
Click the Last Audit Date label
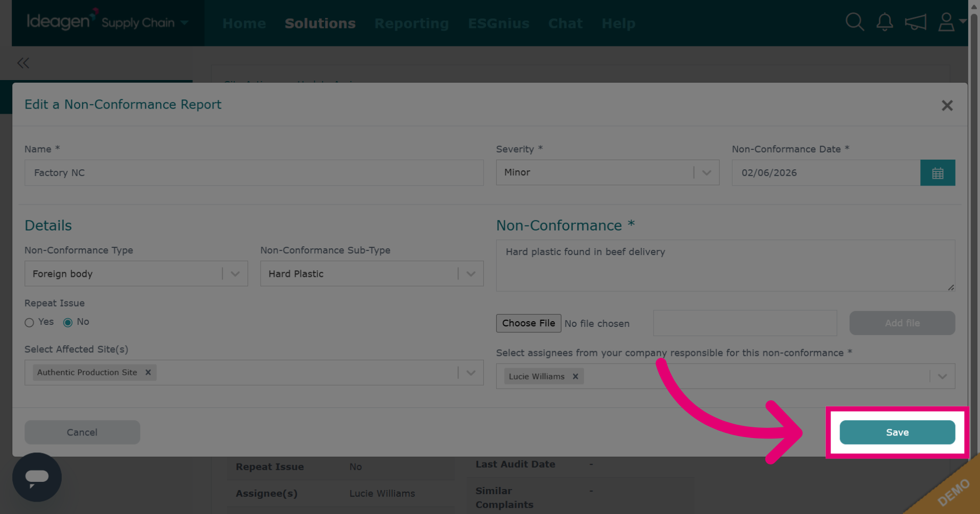(515, 465)
